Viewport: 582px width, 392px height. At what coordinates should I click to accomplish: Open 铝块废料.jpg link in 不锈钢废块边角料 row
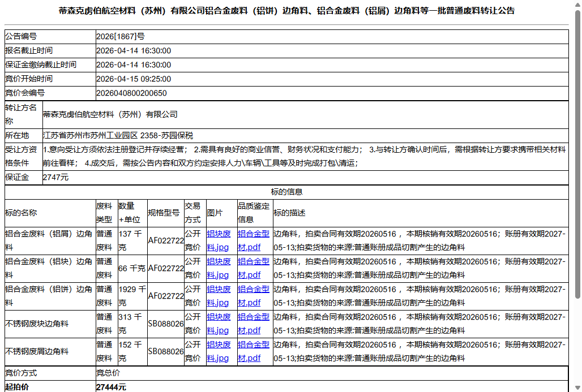pyautogui.click(x=219, y=324)
